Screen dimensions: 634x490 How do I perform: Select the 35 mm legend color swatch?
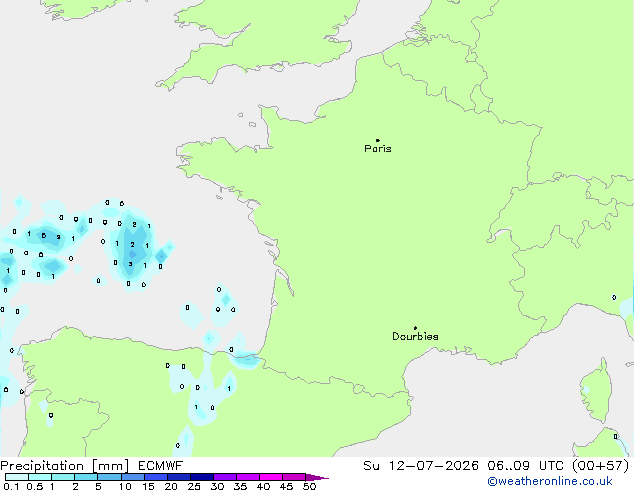(x=247, y=477)
